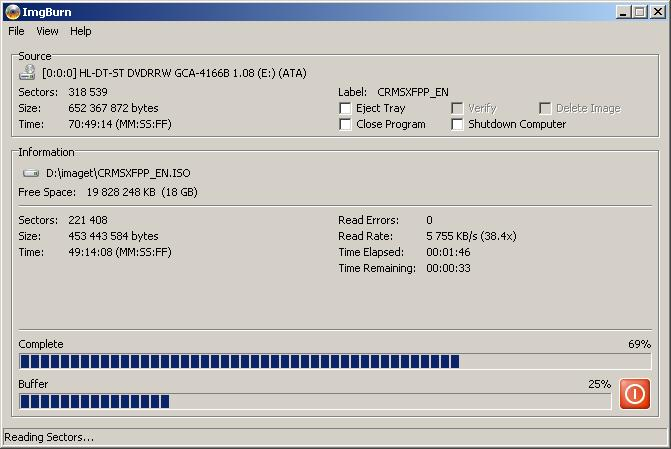Click the Time Remaining value 00:00:33
The width and height of the screenshot is (671, 449).
click(x=448, y=268)
